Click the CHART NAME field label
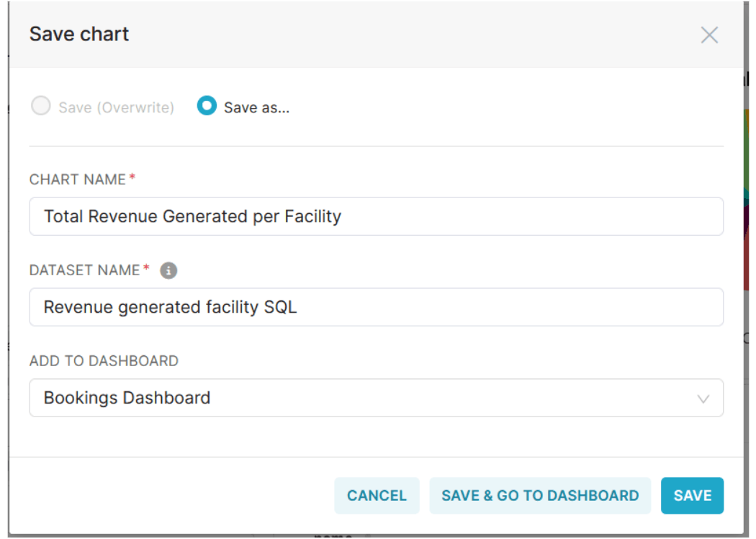 click(78, 179)
